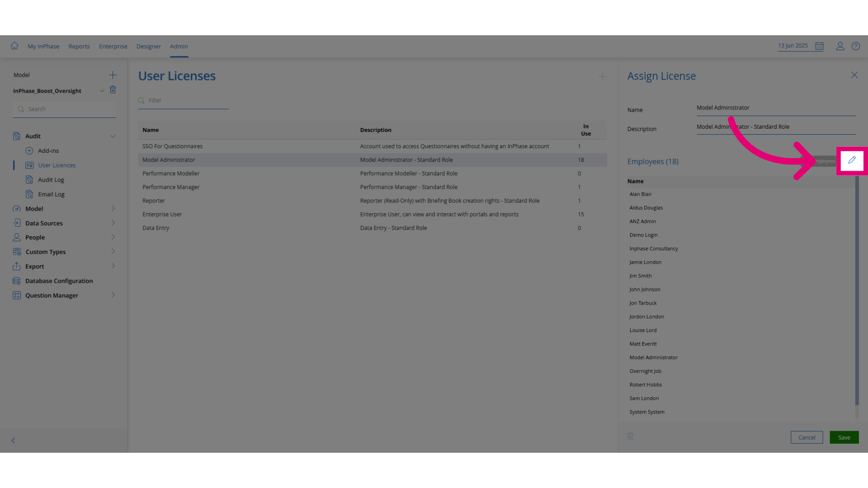
Task: Click the licenses Filter field
Action: (x=183, y=100)
